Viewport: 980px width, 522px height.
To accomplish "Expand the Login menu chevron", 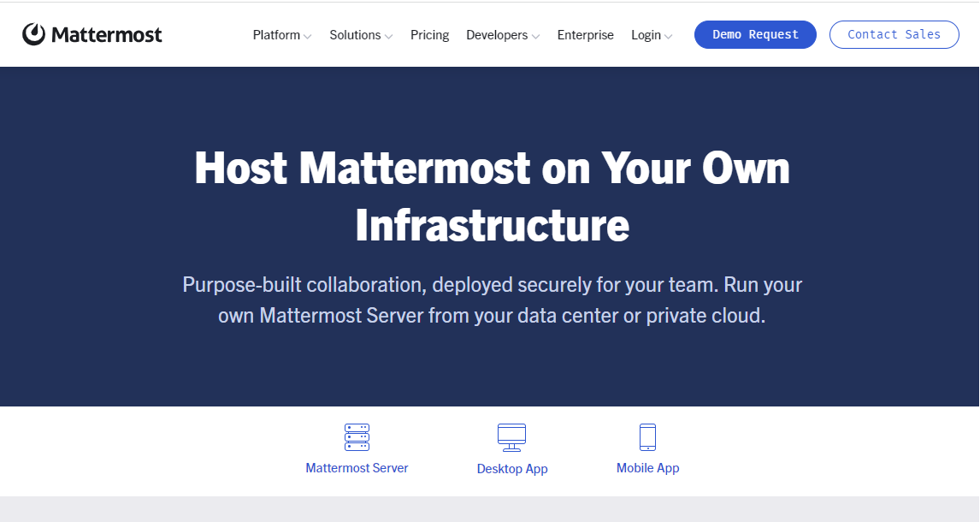I will pyautogui.click(x=668, y=37).
